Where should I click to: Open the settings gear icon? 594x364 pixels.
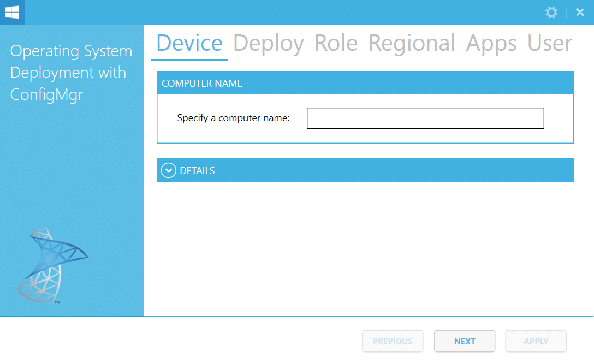(551, 12)
